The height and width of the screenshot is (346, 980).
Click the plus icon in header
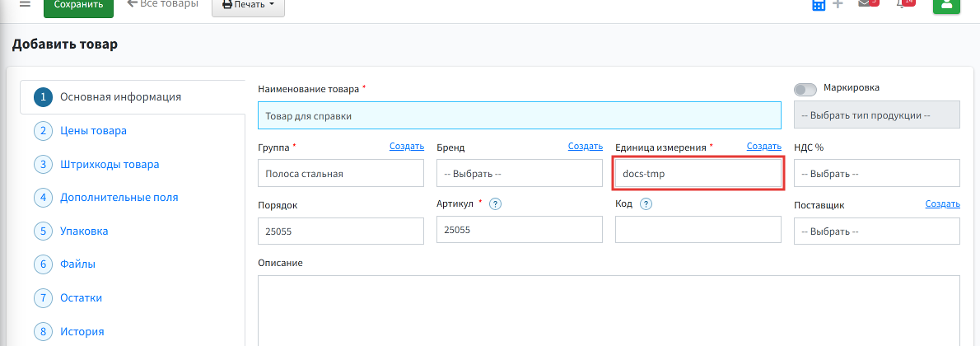(x=838, y=4)
